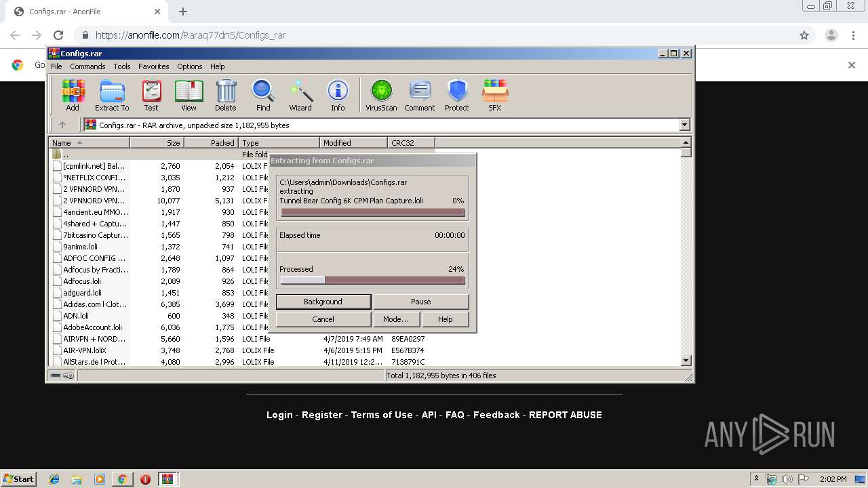
Task: Select the Configs.rar - AnonFile tab
Action: (x=87, y=12)
